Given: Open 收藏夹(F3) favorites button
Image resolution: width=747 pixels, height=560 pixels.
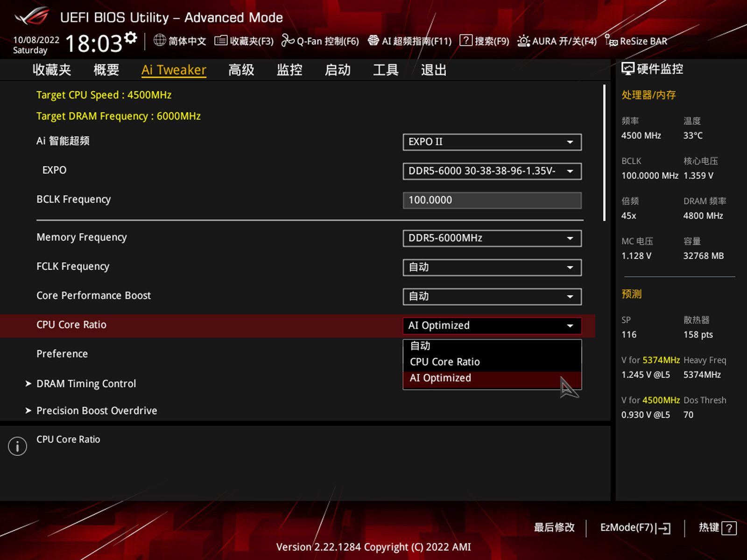Looking at the screenshot, I should [x=244, y=41].
